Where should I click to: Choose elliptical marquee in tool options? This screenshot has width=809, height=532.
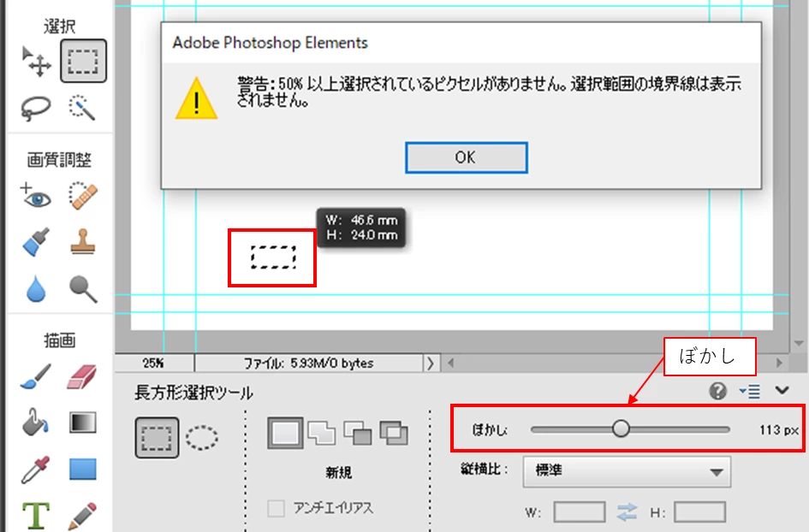coord(202,438)
